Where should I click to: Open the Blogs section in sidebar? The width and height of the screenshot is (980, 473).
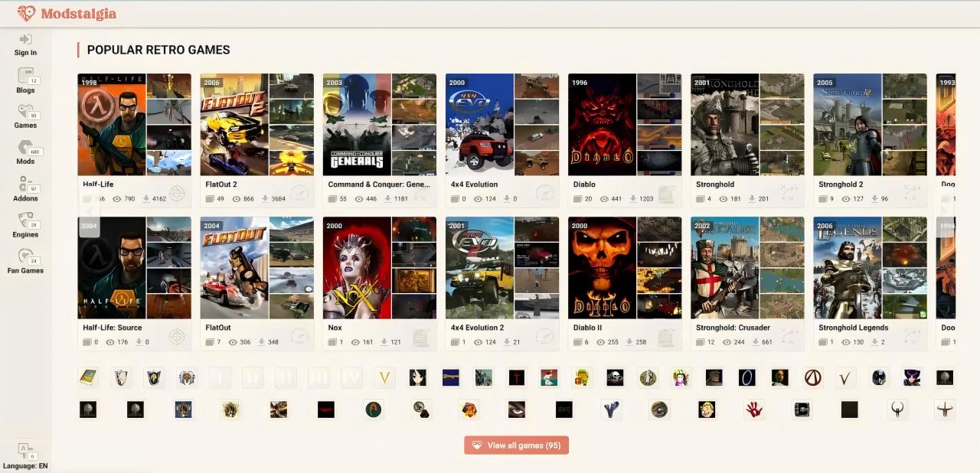(x=25, y=80)
